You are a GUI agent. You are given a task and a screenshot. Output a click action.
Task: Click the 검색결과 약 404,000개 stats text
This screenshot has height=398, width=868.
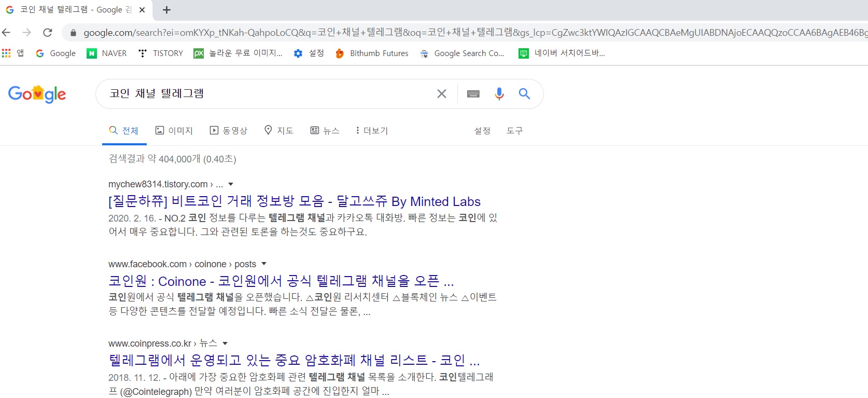[172, 159]
